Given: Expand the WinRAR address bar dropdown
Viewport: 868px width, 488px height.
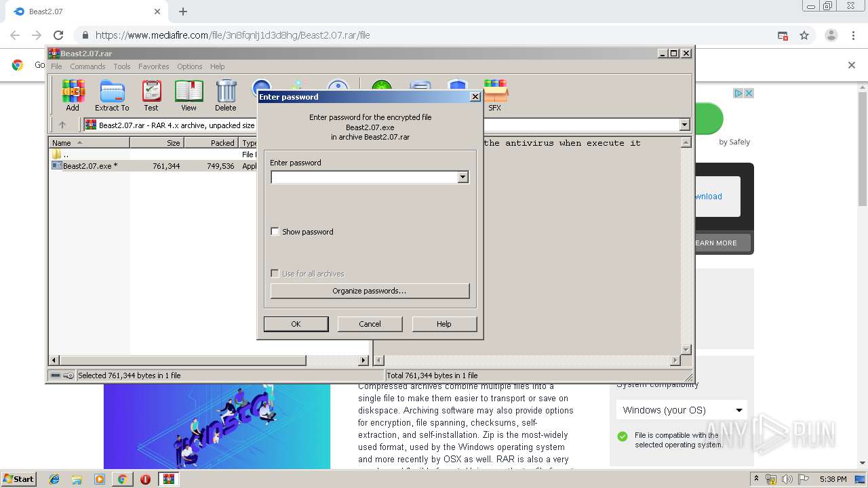Looking at the screenshot, I should click(684, 125).
